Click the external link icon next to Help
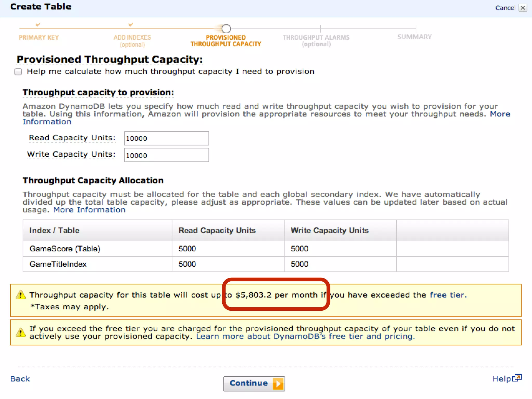This screenshot has width=532, height=399. click(x=517, y=378)
